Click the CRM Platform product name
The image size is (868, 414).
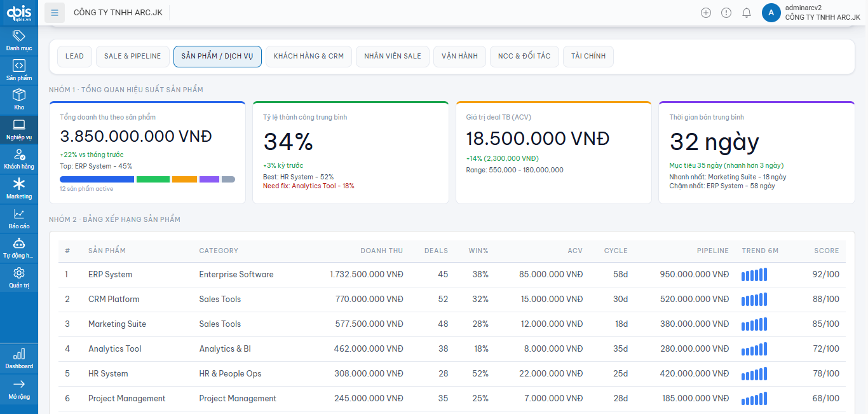tap(114, 299)
